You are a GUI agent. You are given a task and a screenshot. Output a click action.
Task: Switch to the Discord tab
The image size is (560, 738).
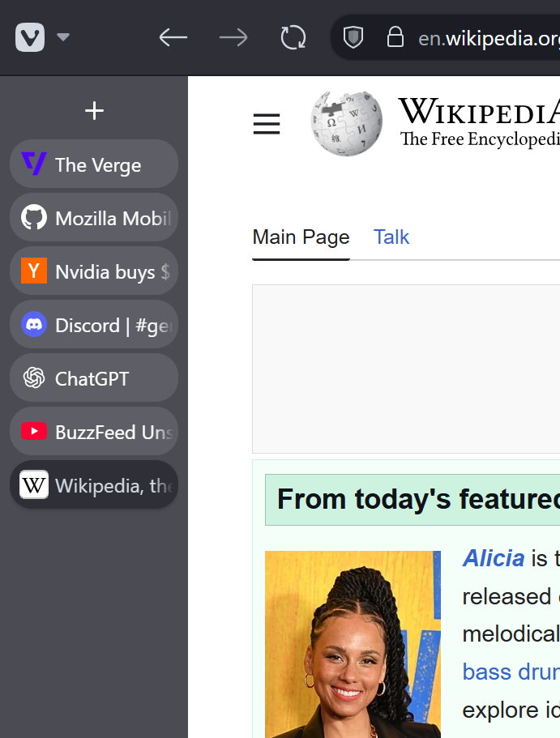(x=94, y=325)
